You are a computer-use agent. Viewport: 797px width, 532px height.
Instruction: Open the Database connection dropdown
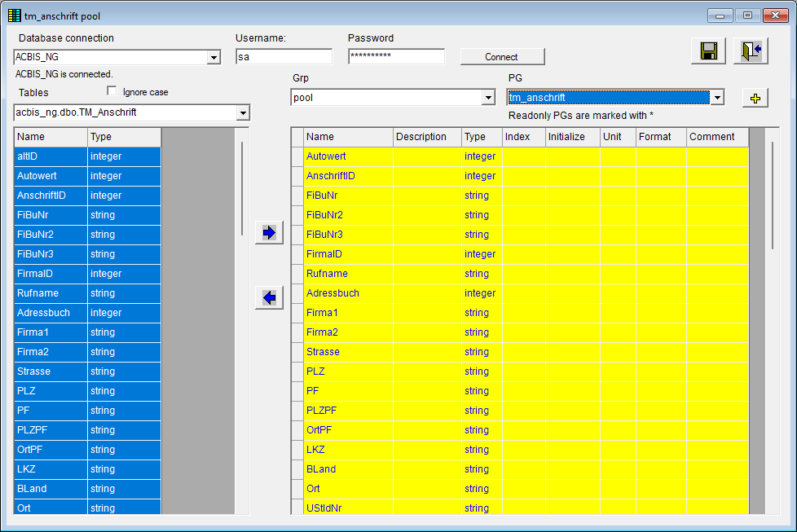click(x=214, y=57)
